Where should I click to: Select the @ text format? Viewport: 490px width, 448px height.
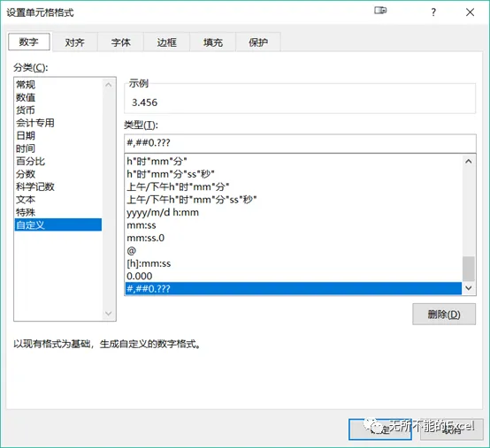coord(294,251)
